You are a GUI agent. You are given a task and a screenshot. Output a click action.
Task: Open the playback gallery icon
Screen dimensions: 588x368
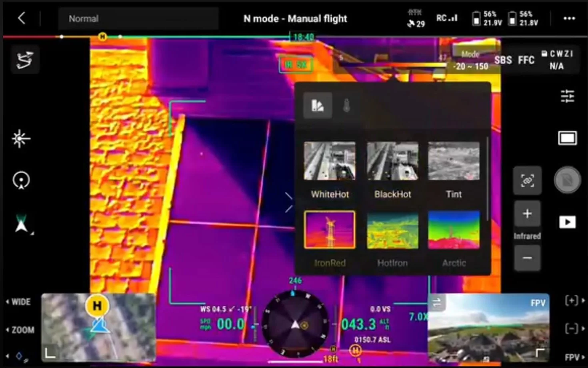567,222
